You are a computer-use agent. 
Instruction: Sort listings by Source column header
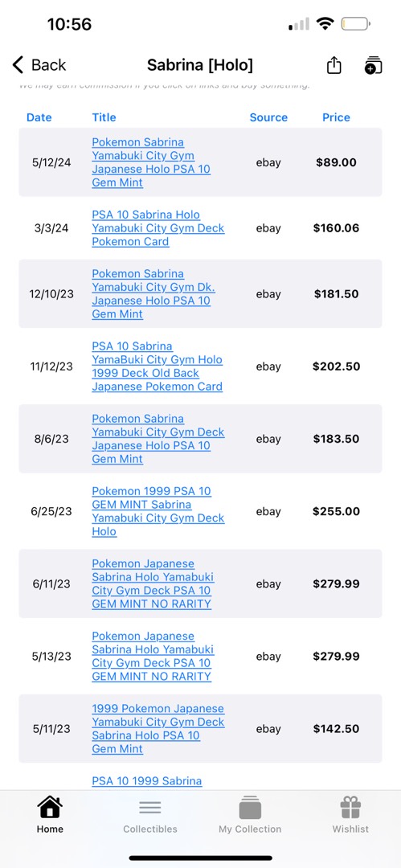coord(268,117)
